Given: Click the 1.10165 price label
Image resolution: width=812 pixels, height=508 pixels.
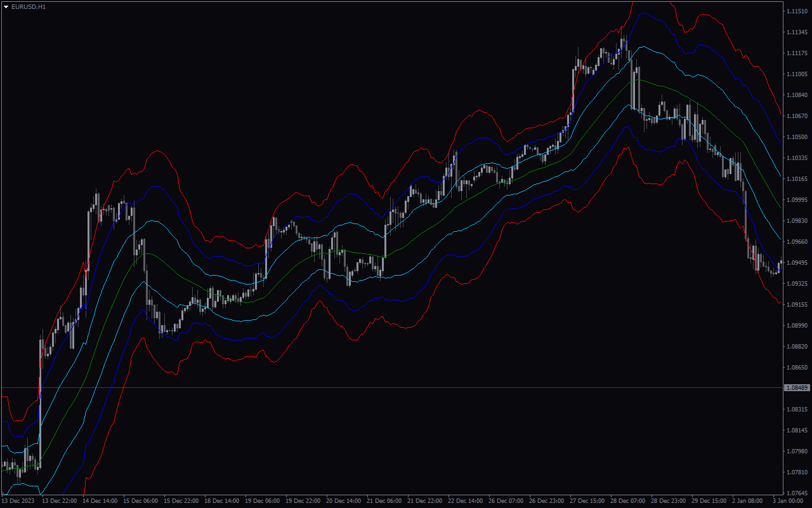Looking at the screenshot, I should 797,179.
